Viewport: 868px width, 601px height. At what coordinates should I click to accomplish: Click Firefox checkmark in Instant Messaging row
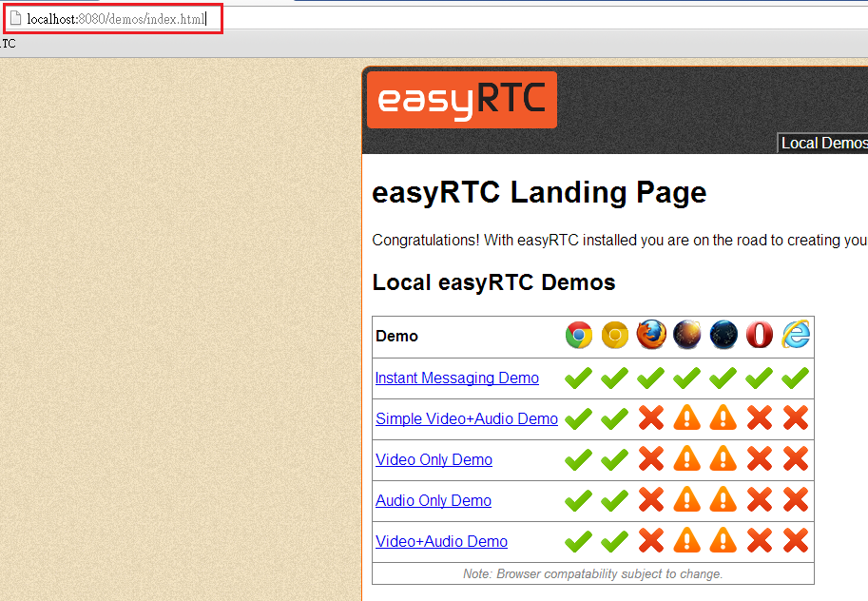pyautogui.click(x=651, y=378)
